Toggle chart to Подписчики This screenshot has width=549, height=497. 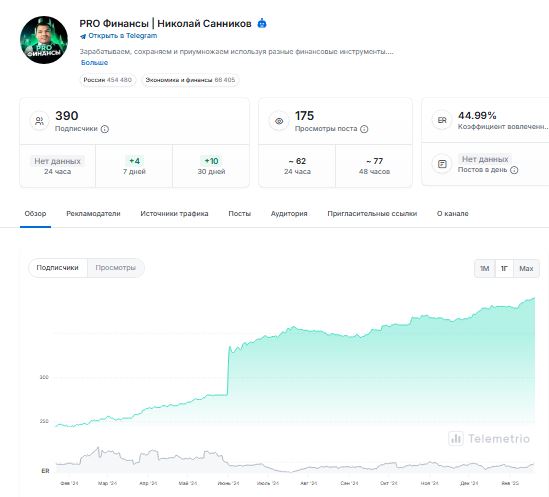coord(57,268)
